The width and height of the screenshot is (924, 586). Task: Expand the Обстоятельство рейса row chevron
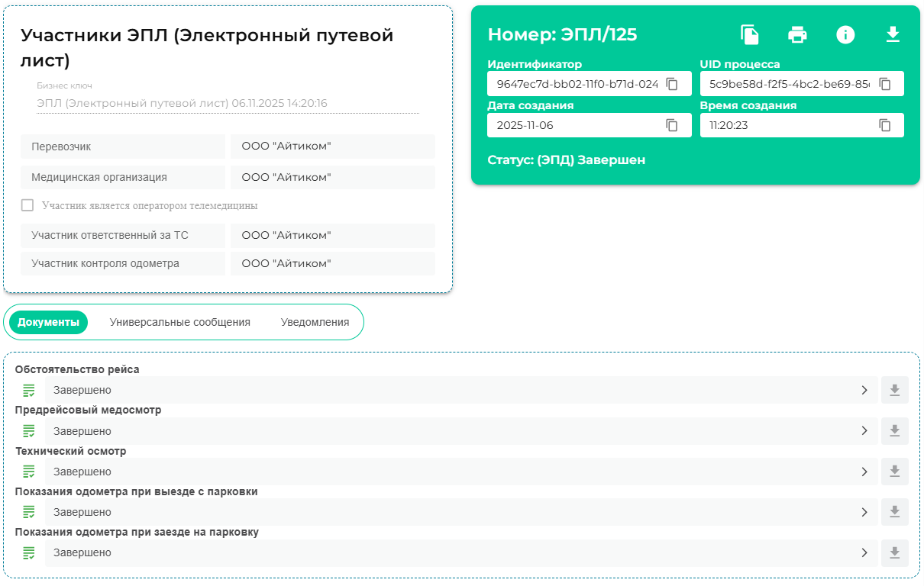coord(864,390)
